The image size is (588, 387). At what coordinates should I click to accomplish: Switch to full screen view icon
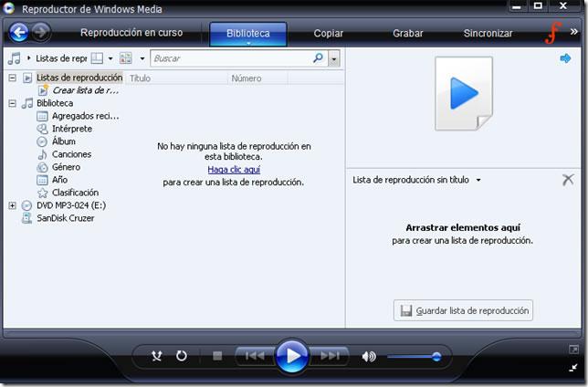573,350
